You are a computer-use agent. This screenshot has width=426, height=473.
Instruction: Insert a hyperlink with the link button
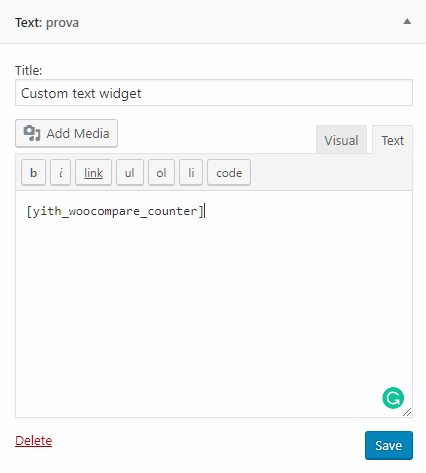[93, 172]
